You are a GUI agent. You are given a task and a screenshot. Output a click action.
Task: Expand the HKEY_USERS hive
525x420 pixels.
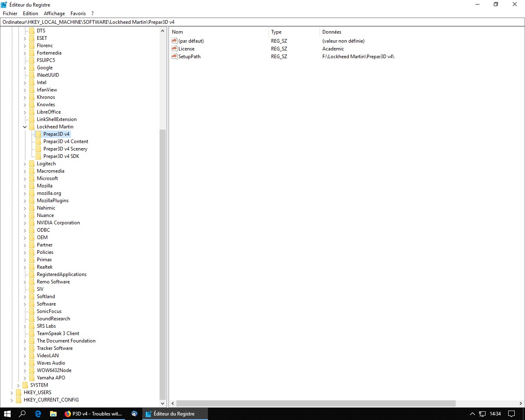tap(12, 393)
